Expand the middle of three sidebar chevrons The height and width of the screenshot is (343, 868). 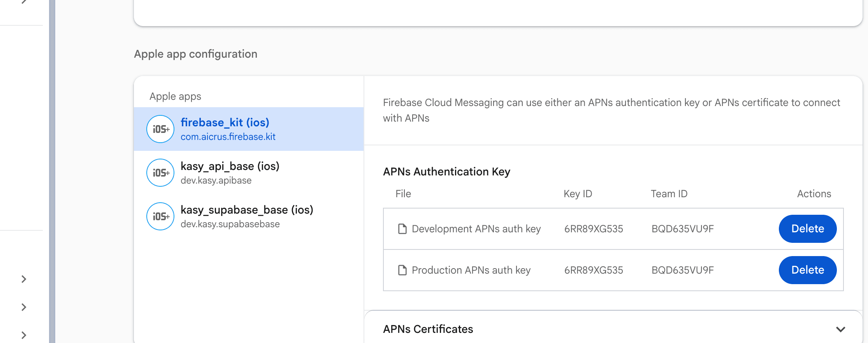coord(24,307)
